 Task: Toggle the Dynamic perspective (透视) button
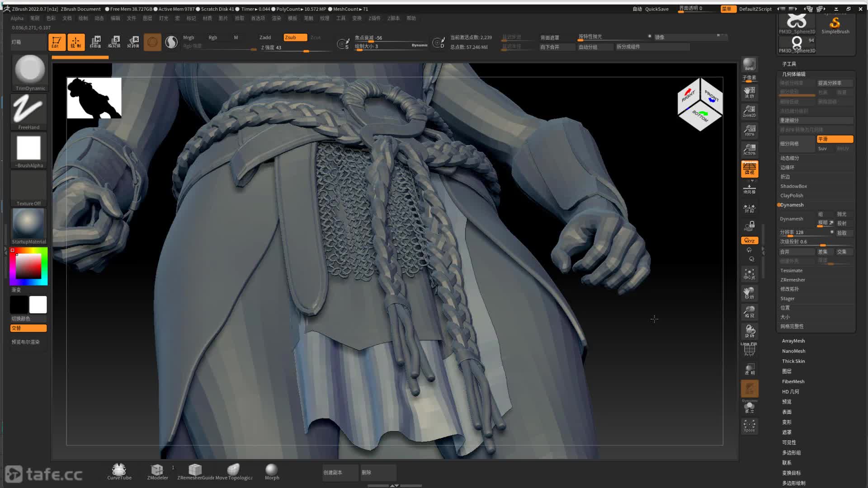point(750,169)
